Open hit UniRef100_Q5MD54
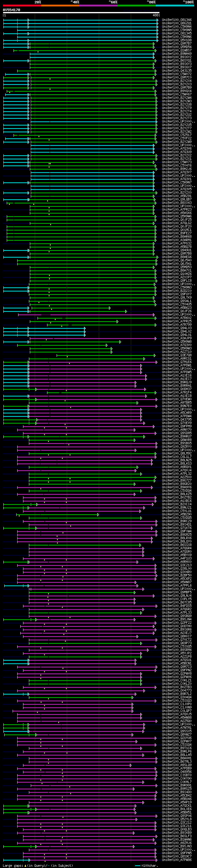 click(177, 47)
